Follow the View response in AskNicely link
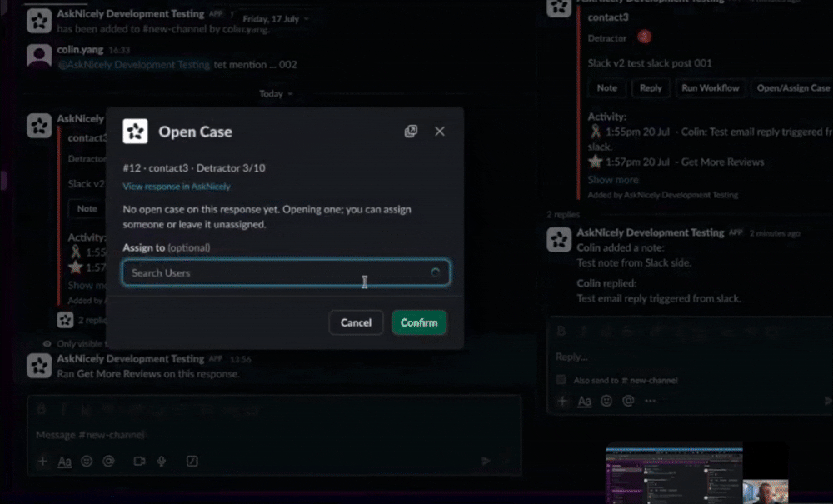Screen dimensions: 833x504 [177, 187]
